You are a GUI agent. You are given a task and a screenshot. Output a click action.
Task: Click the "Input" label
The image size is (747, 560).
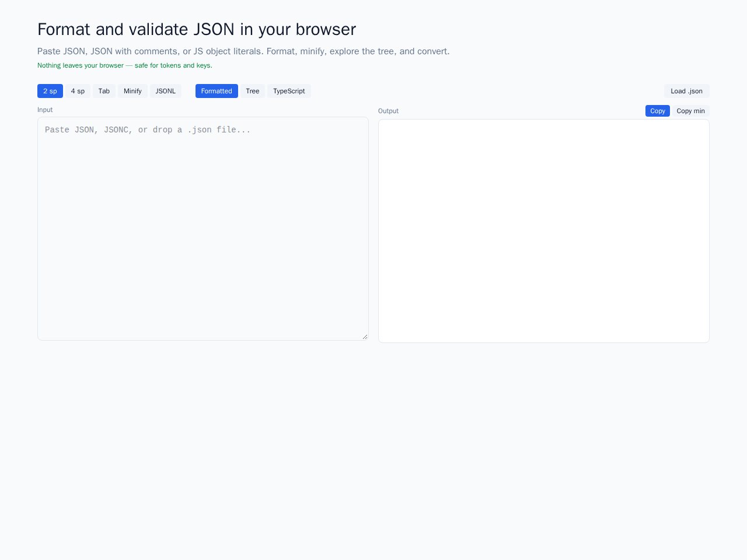pyautogui.click(x=45, y=110)
